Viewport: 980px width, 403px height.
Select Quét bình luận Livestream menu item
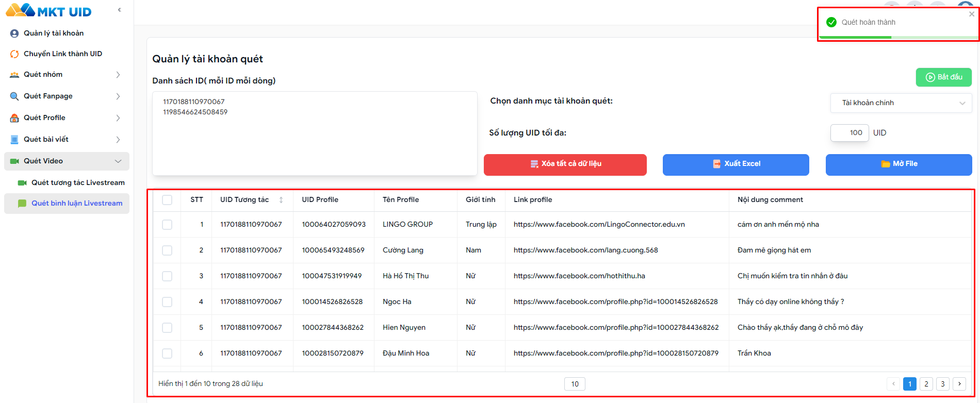tap(67, 203)
